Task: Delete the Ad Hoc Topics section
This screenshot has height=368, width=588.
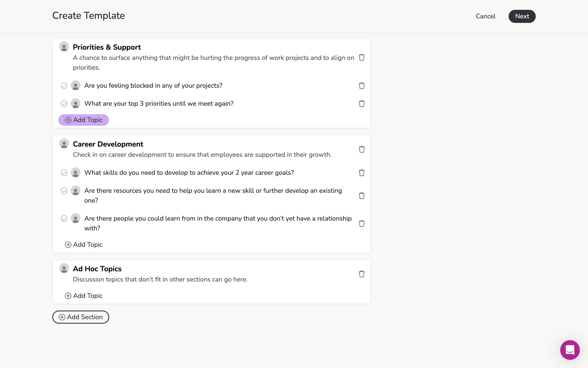Action: [362, 274]
